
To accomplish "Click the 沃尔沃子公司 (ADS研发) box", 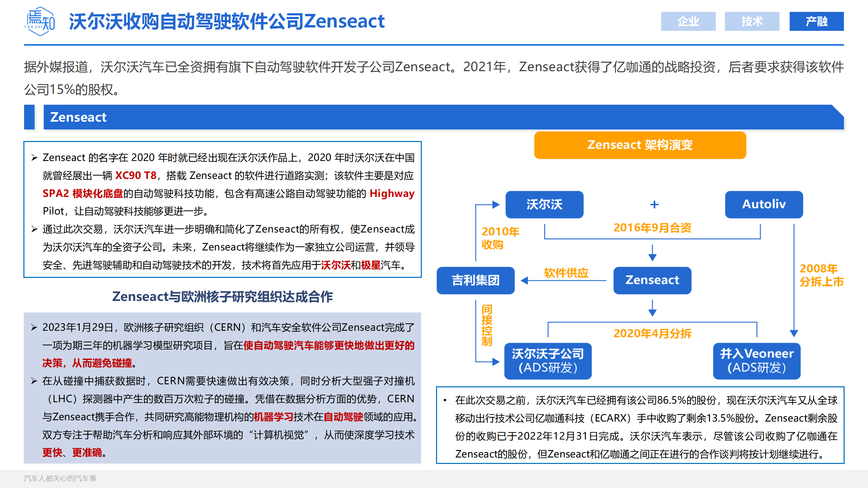I will click(548, 361).
